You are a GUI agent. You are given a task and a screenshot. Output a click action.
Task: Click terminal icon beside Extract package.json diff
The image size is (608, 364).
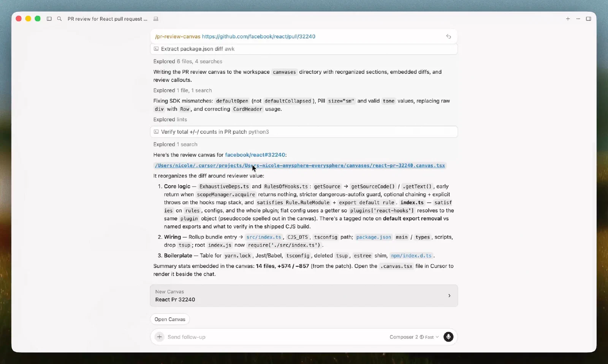click(x=156, y=49)
